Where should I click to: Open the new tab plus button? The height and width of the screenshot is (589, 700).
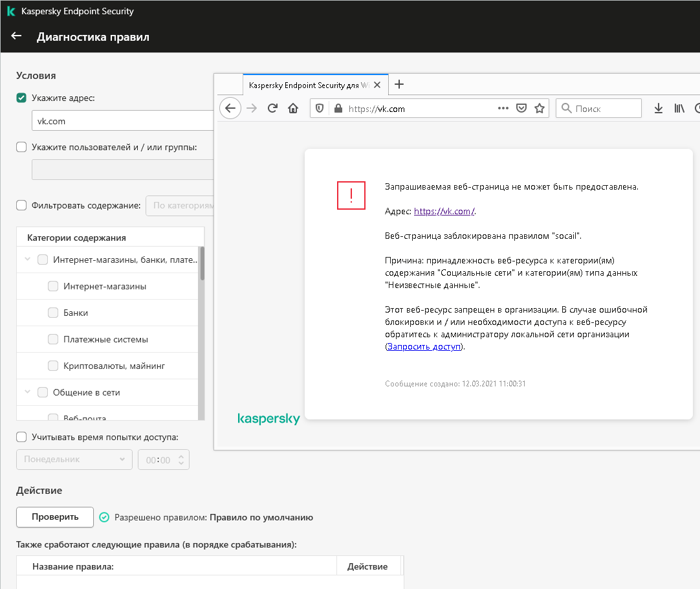click(399, 84)
